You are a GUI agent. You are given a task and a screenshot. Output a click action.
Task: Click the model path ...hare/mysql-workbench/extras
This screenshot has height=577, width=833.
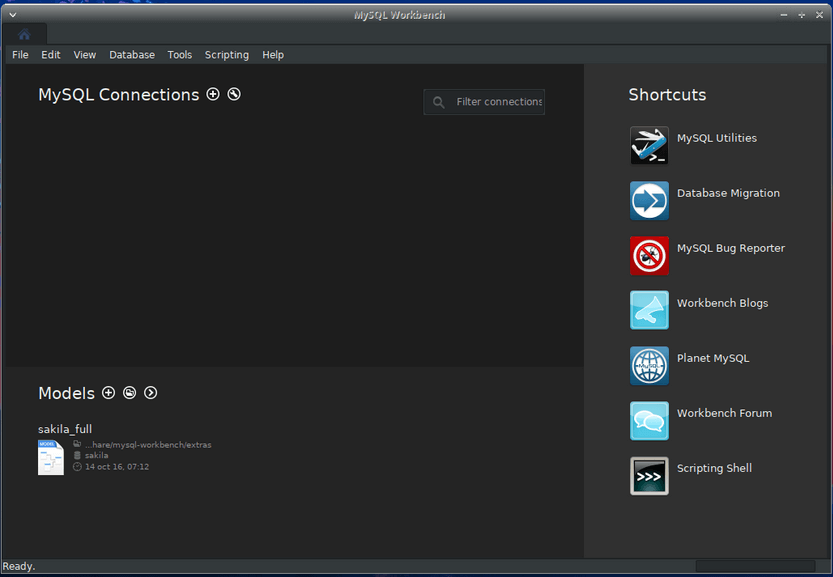[x=148, y=445]
